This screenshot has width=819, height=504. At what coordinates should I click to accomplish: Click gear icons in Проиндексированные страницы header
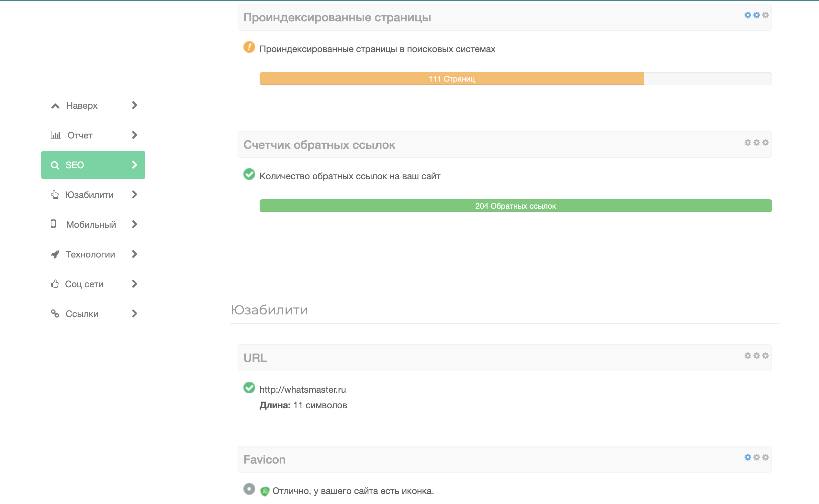756,15
